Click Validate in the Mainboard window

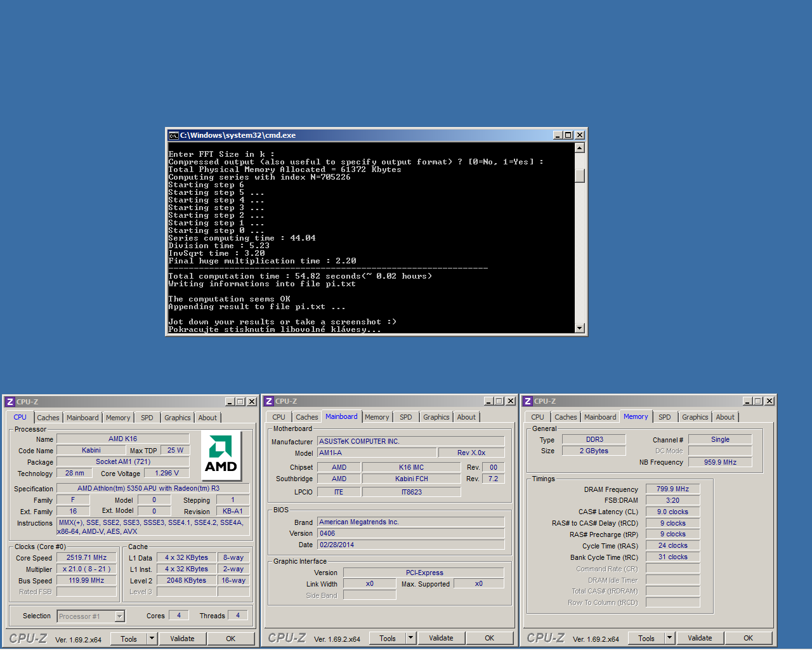pos(441,638)
